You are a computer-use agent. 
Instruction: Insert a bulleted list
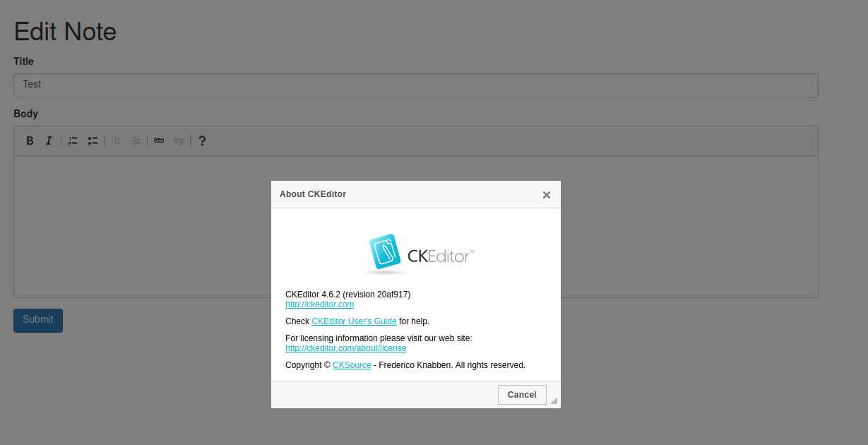click(x=93, y=141)
